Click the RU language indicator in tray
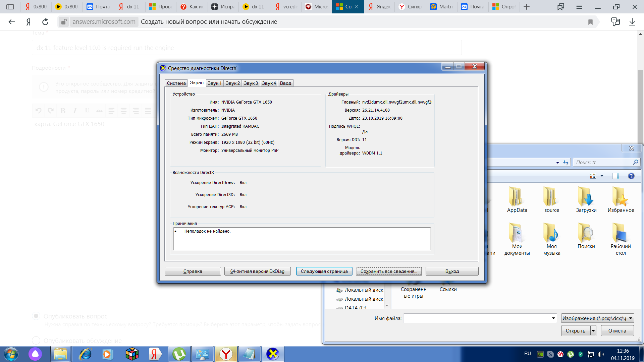Screen dimensions: 644x362 click(528, 354)
